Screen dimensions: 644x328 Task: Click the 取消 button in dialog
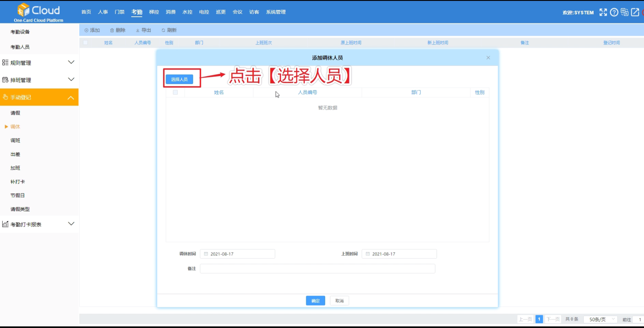pyautogui.click(x=339, y=301)
